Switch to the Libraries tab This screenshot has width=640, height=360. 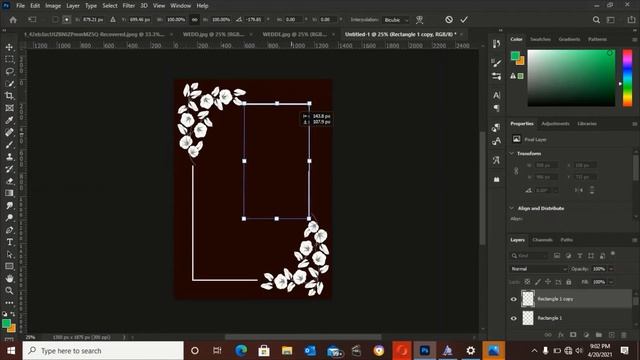587,124
